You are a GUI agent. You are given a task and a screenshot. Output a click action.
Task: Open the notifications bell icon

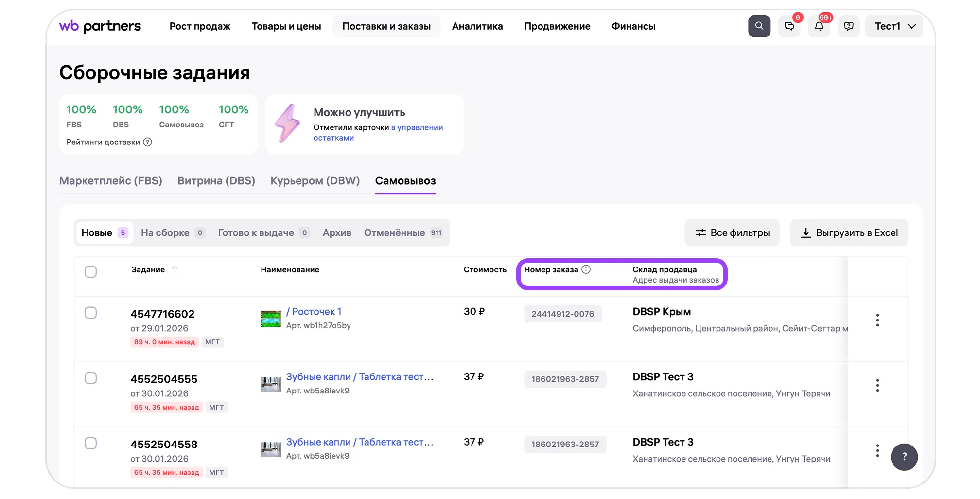[x=819, y=26]
